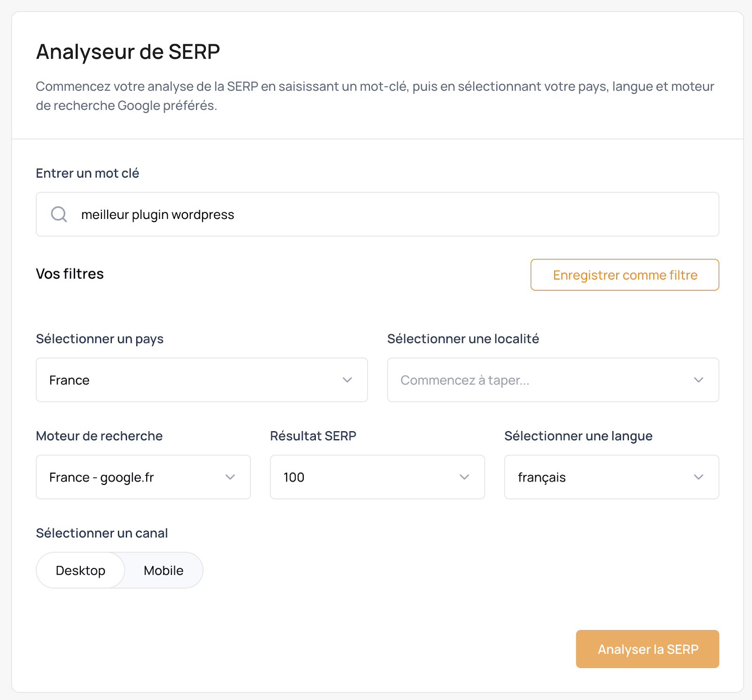Click the Vos filtres section header
Screen dimensions: 752x700
(70, 274)
